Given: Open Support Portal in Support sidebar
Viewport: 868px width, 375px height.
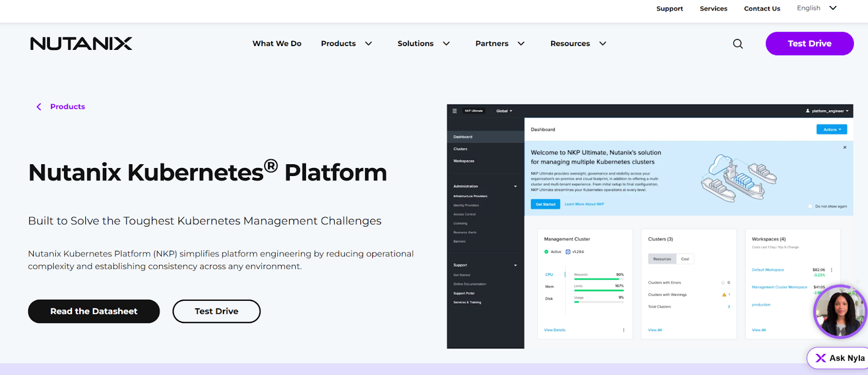Looking at the screenshot, I should pos(464,293).
